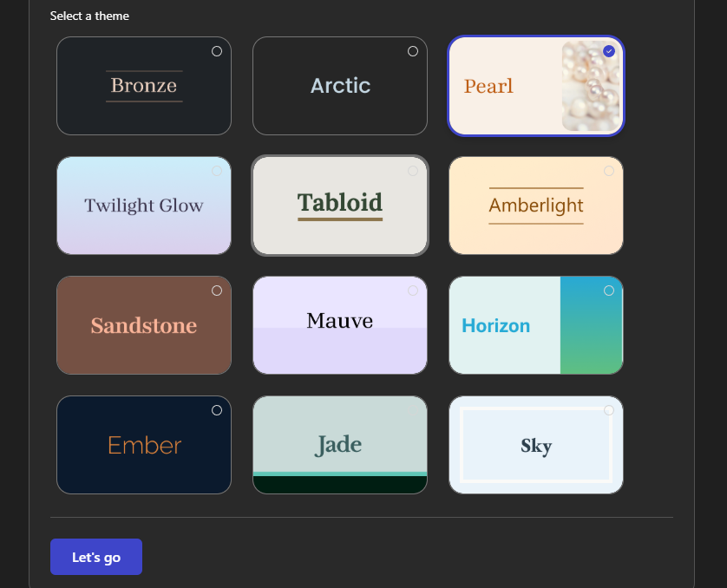Click the Let's go button
This screenshot has height=588, width=727.
click(95, 557)
